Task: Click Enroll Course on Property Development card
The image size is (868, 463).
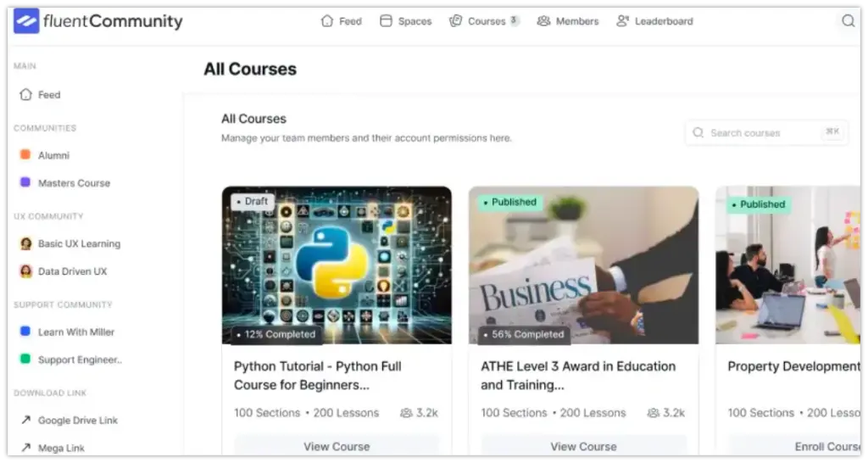Action: [x=795, y=446]
